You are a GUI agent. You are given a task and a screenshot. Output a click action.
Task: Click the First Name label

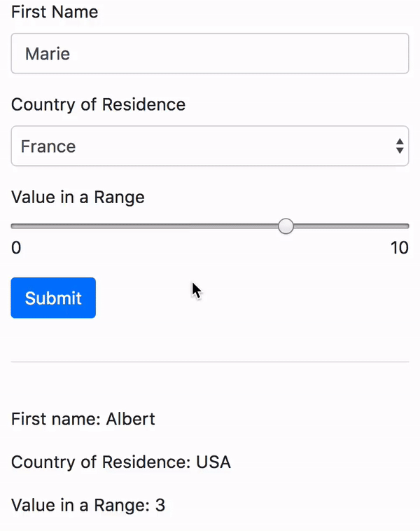point(55,12)
